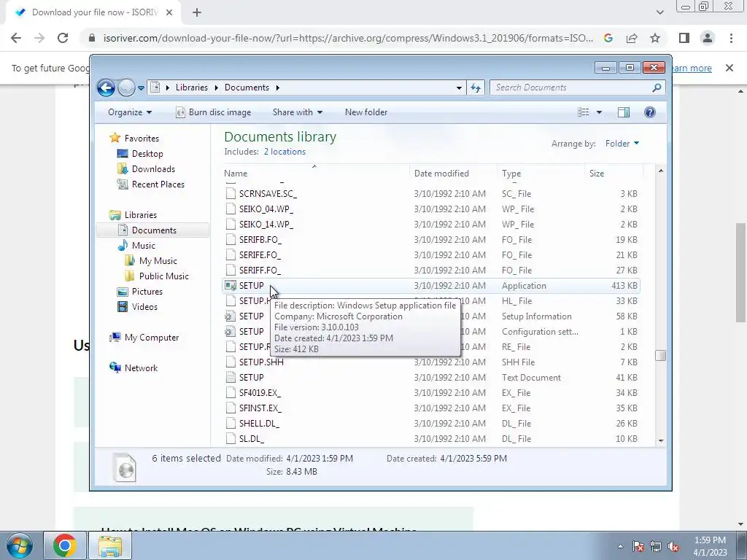
Task: Open Music library in sidebar
Action: (x=143, y=246)
